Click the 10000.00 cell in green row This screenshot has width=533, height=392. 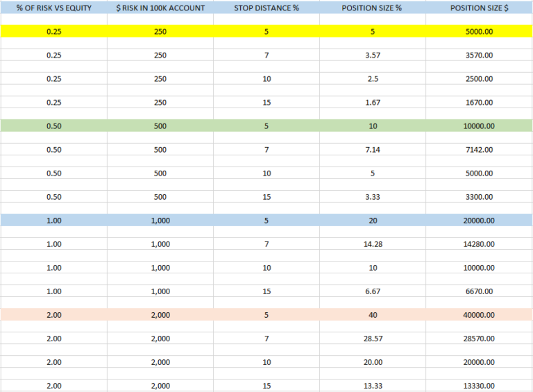[479, 126]
